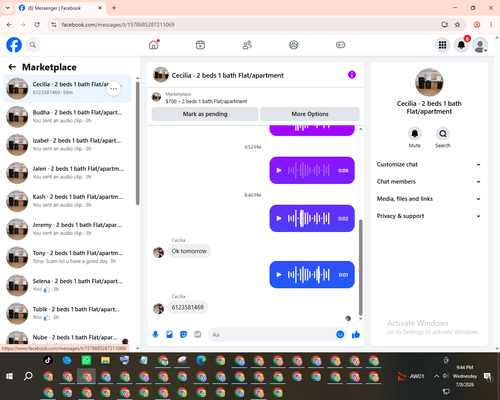Open the Friends icon in top navigation
The width and height of the screenshot is (500, 400).
coord(247,45)
